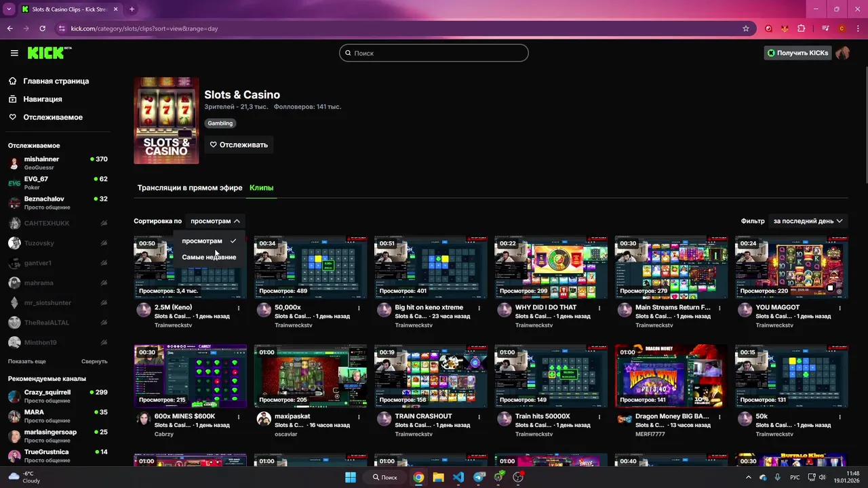Open options for 600x MINES $600K clip
This screenshot has height=488, width=868.
tap(239, 417)
